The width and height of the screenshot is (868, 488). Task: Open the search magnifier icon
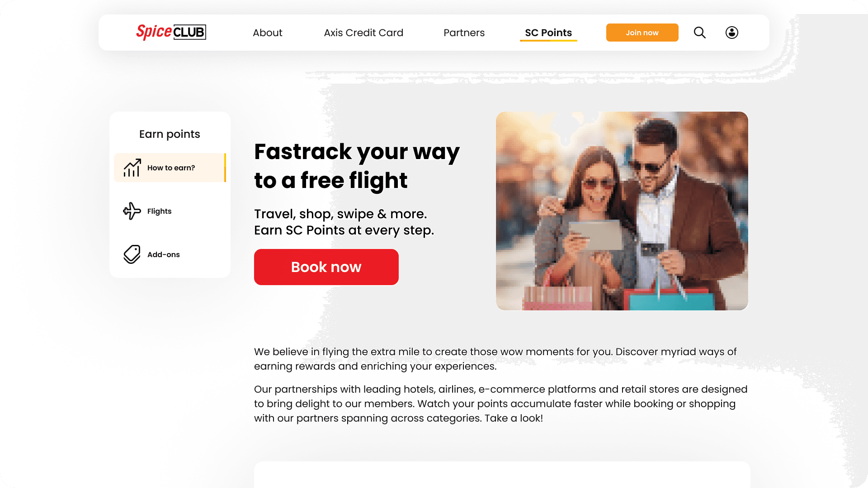tap(699, 33)
